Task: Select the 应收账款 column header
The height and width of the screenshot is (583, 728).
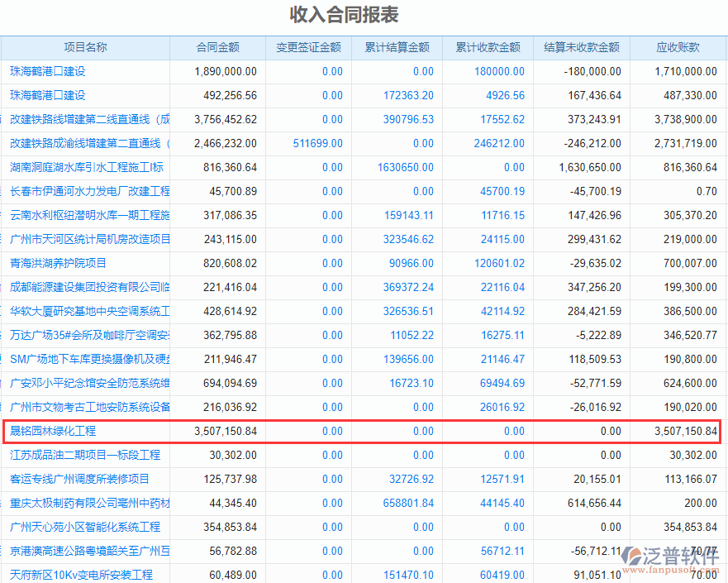Action: [678, 48]
